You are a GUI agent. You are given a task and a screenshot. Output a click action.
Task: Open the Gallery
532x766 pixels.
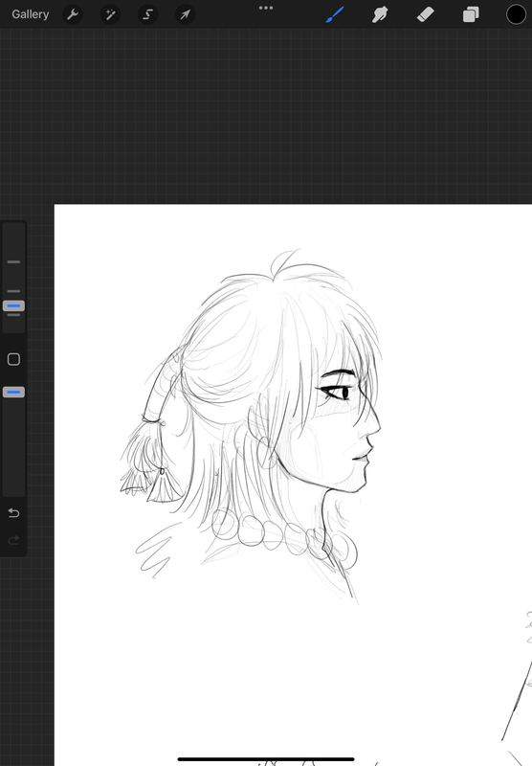31,14
